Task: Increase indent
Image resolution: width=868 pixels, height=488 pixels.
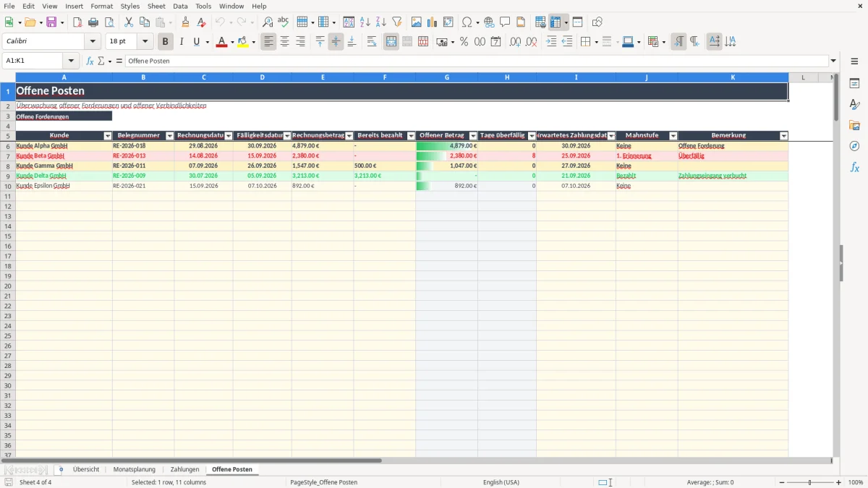Action: (x=551, y=42)
